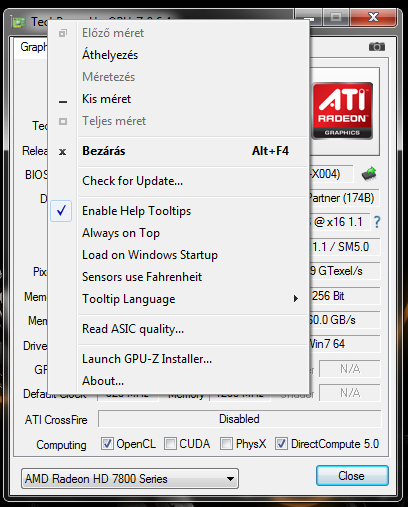
Task: Click the window close X button
Action: pyautogui.click(x=373, y=17)
